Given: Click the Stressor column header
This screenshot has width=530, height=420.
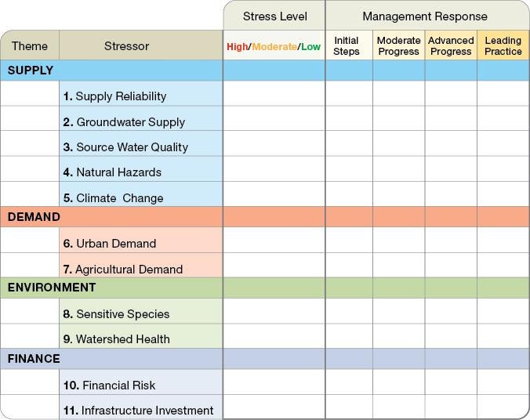Looking at the screenshot, I should point(126,46).
